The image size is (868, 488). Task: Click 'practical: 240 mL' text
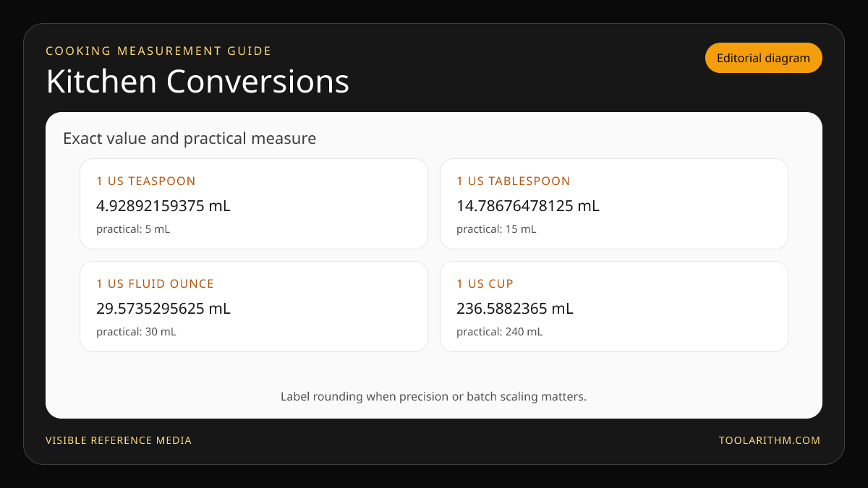[x=499, y=332]
